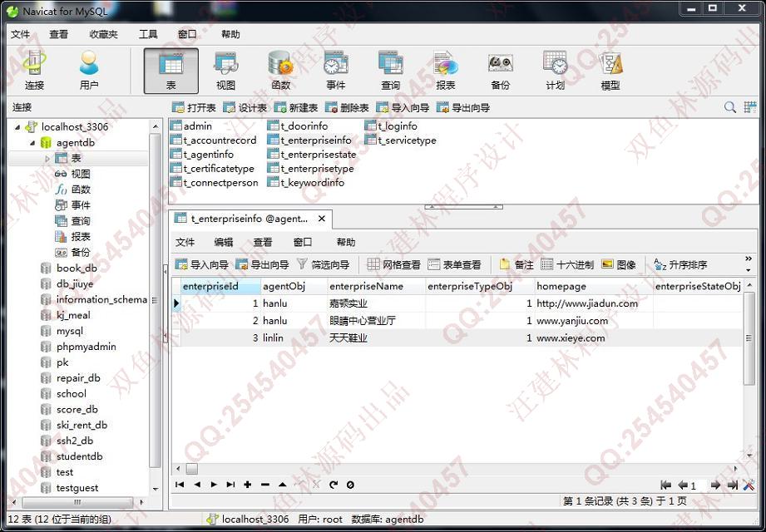Open the main 帮助 help menu
The width and height of the screenshot is (766, 532).
click(x=230, y=34)
